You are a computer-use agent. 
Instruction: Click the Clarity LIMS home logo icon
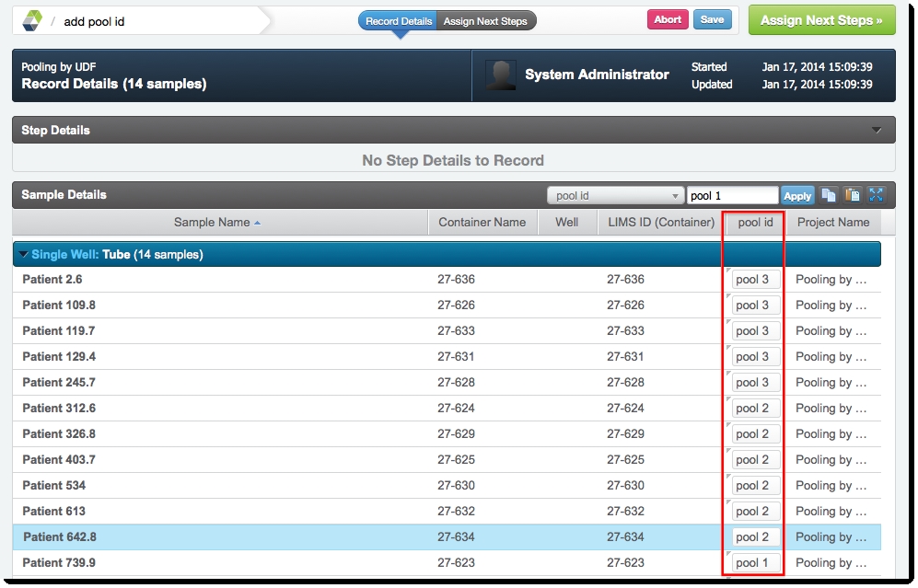coord(32,20)
